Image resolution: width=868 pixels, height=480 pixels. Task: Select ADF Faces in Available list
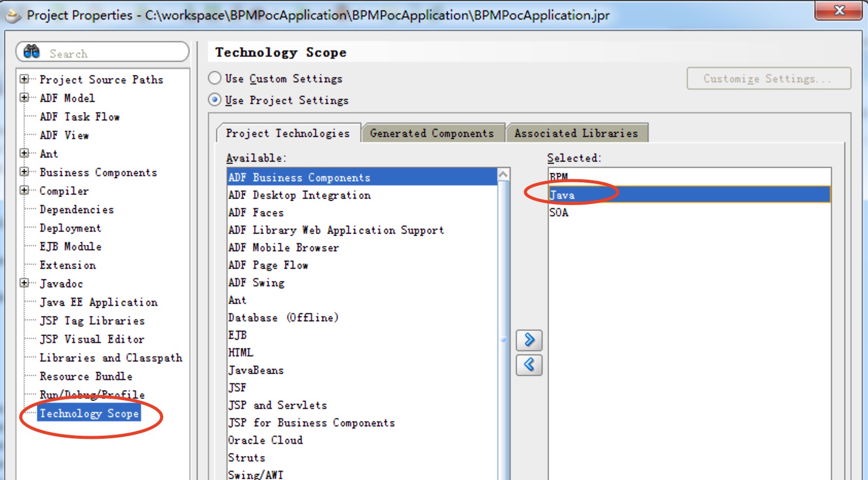click(362, 213)
